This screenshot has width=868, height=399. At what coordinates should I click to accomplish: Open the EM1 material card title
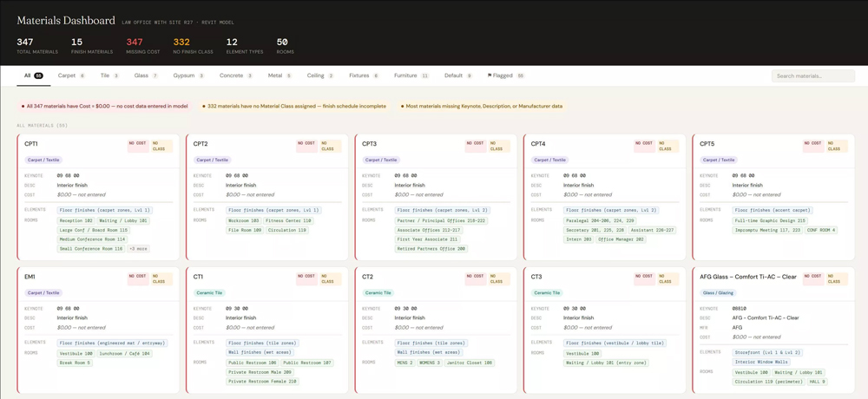pos(30,277)
